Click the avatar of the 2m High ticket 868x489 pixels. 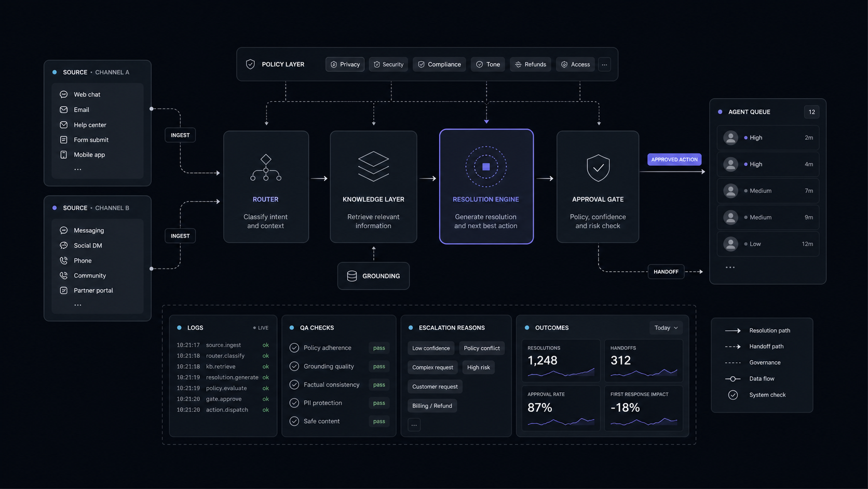click(731, 138)
